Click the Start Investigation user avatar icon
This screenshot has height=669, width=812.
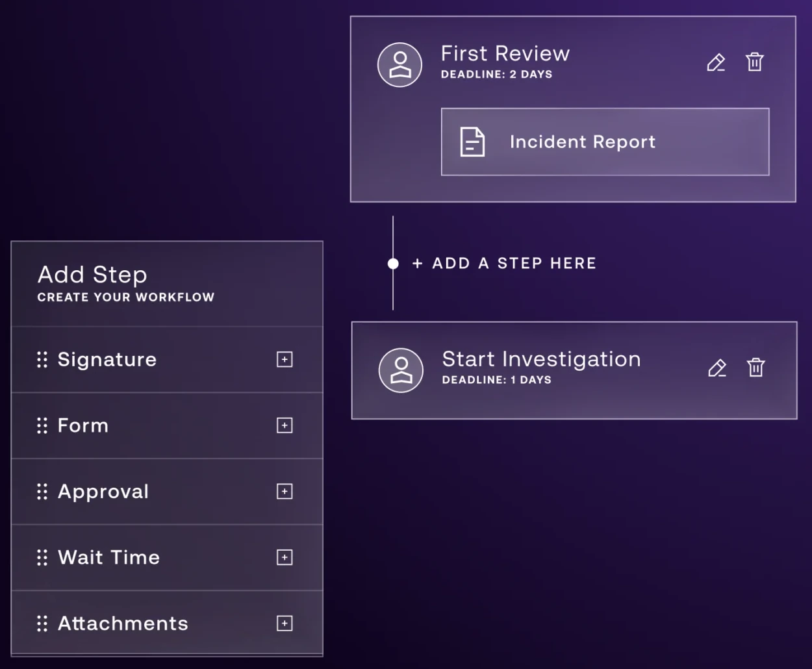401,370
